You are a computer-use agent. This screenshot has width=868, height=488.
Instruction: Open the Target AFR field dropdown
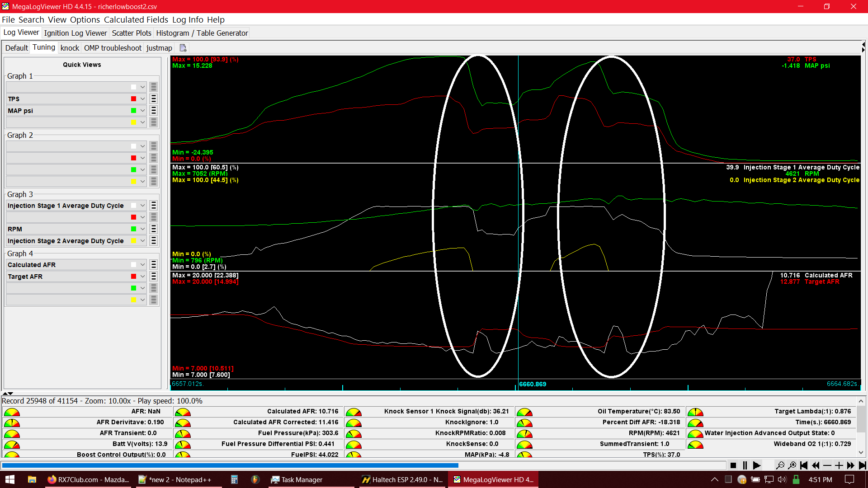pyautogui.click(x=142, y=277)
